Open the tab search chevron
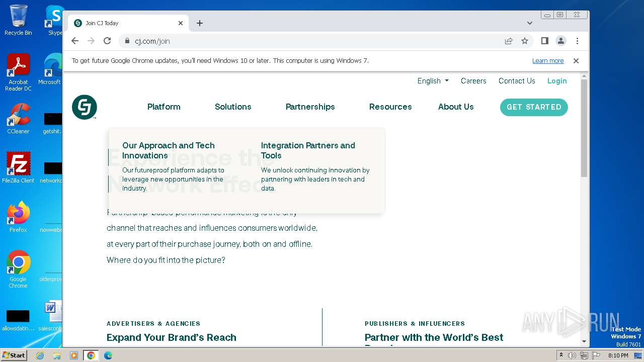644x362 pixels. 530,23
